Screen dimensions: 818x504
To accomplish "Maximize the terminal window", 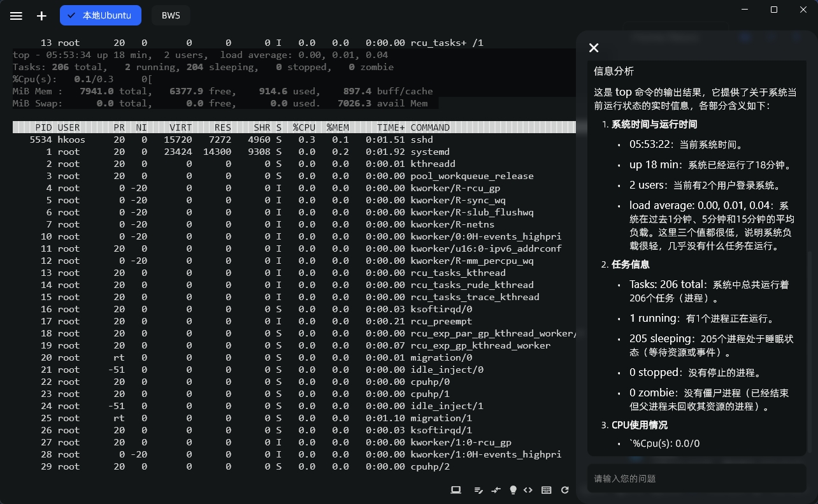I will coord(774,10).
